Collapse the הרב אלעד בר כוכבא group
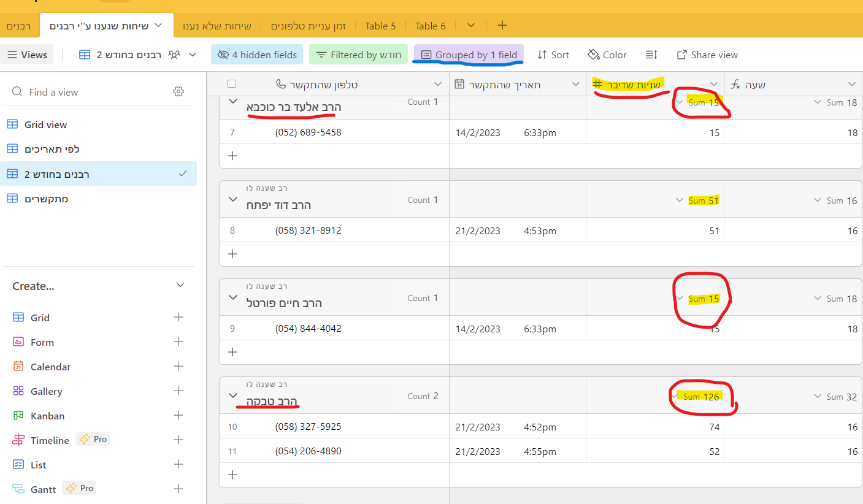Image resolution: width=863 pixels, height=504 pixels. 232,101
